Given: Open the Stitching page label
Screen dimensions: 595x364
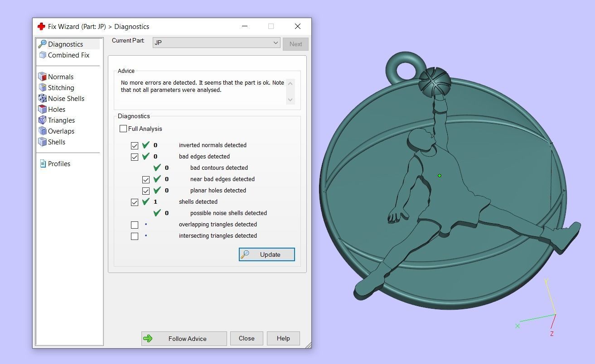Looking at the screenshot, I should tap(61, 87).
